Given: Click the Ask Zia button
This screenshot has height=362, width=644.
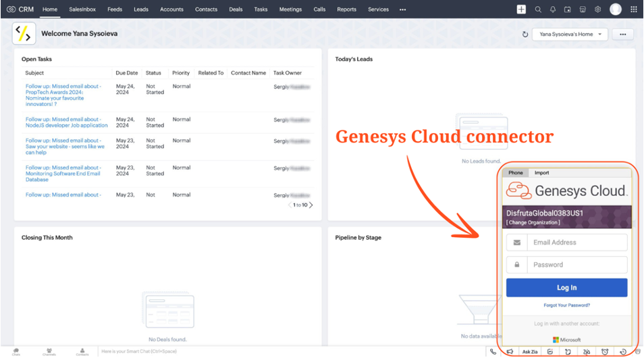Looking at the screenshot, I should pyautogui.click(x=530, y=352).
